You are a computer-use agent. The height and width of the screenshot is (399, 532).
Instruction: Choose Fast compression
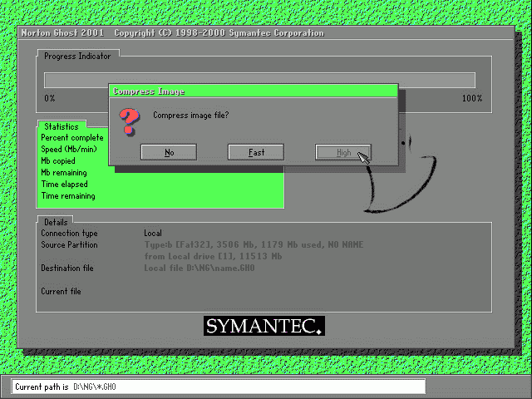coord(256,152)
